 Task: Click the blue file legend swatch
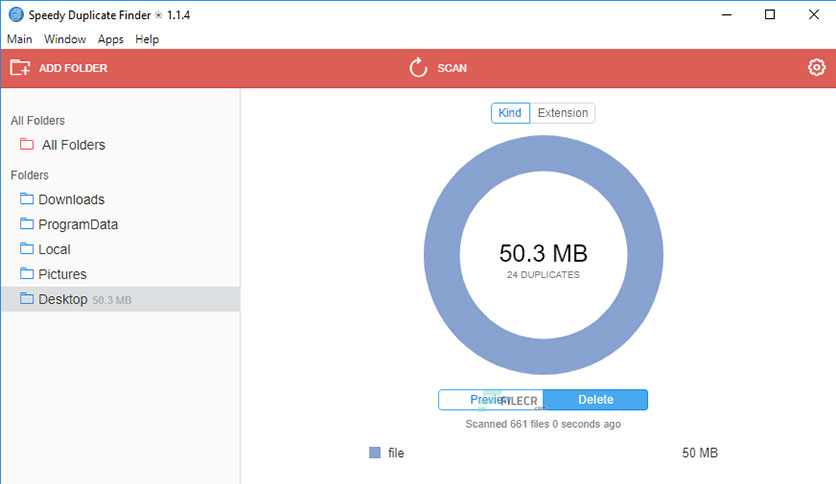coord(375,453)
